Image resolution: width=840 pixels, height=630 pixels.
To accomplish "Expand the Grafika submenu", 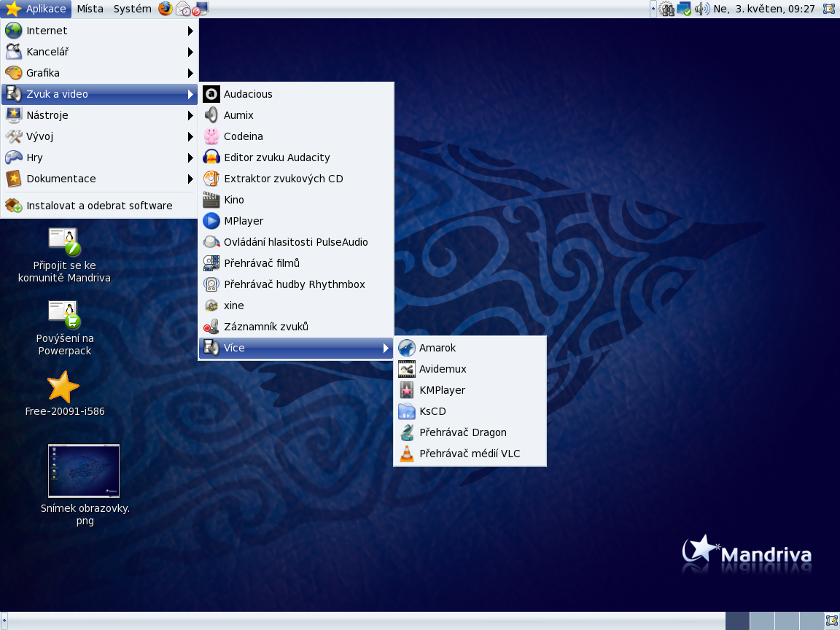I will 99,73.
